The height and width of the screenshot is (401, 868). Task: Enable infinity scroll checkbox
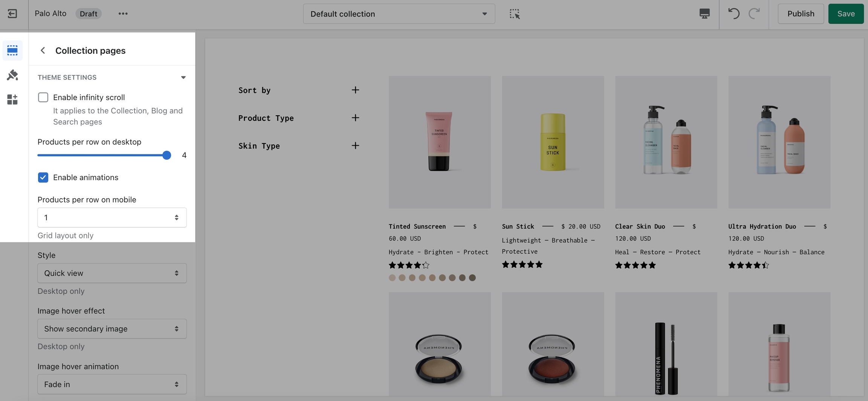[43, 98]
